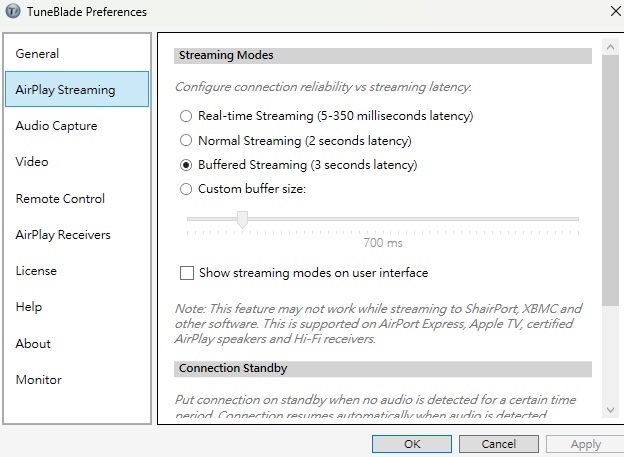624x457 pixels.
Task: Pick the Custom buffer size option
Action: [x=186, y=189]
